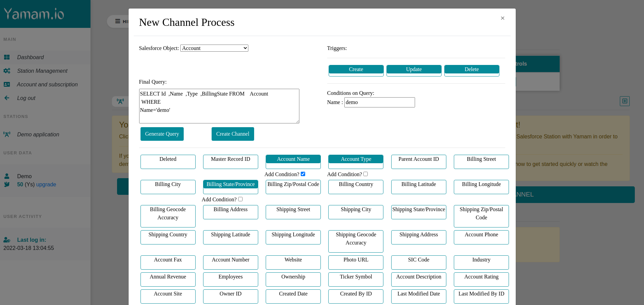644x305 pixels.
Task: Select the Photo URL field
Action: (x=356, y=262)
